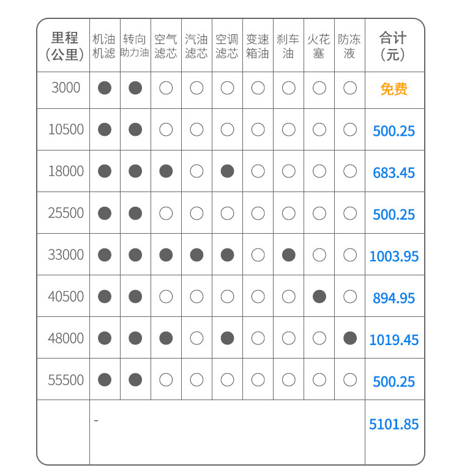Click the 里程(公里) column header
The height and width of the screenshot is (476, 459).
[x=65, y=46]
